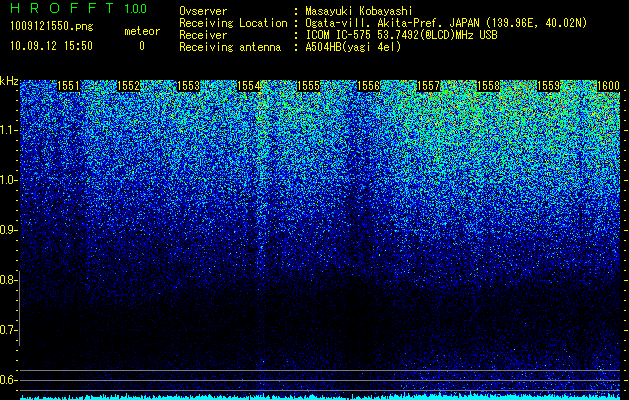Click the 1.0 kHz axis label

[8, 180]
